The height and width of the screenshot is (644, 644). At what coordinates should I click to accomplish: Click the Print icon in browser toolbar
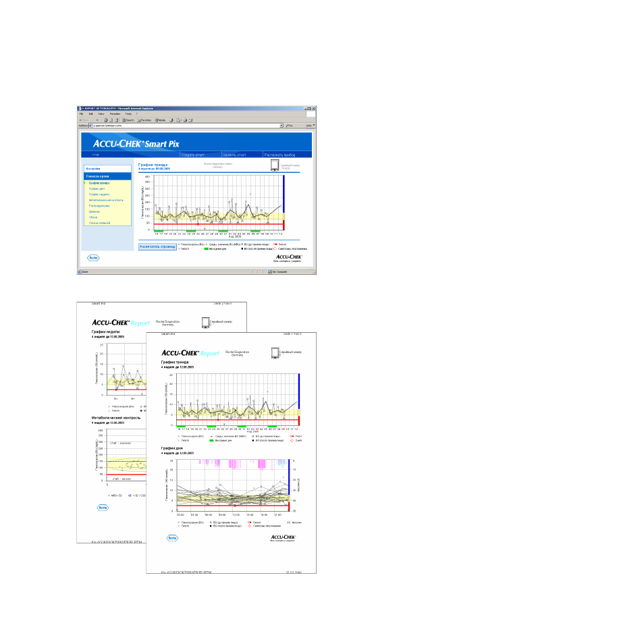185,120
